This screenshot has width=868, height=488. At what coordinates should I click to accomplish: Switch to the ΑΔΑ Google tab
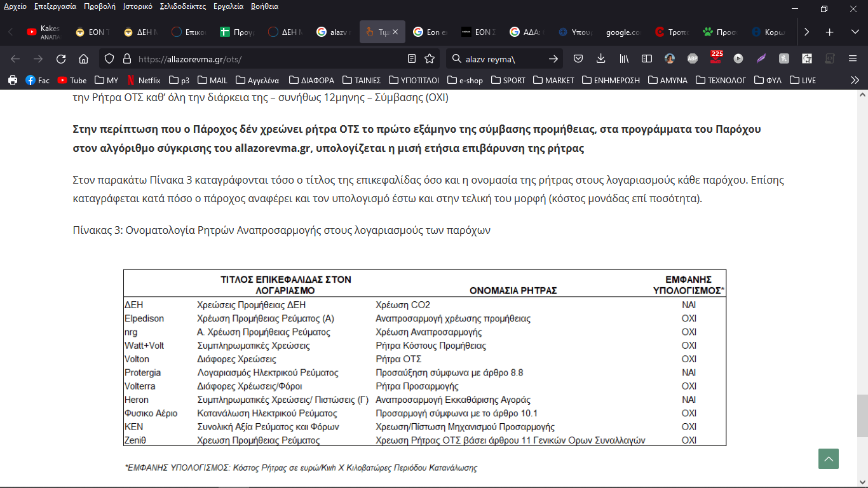coord(526,32)
